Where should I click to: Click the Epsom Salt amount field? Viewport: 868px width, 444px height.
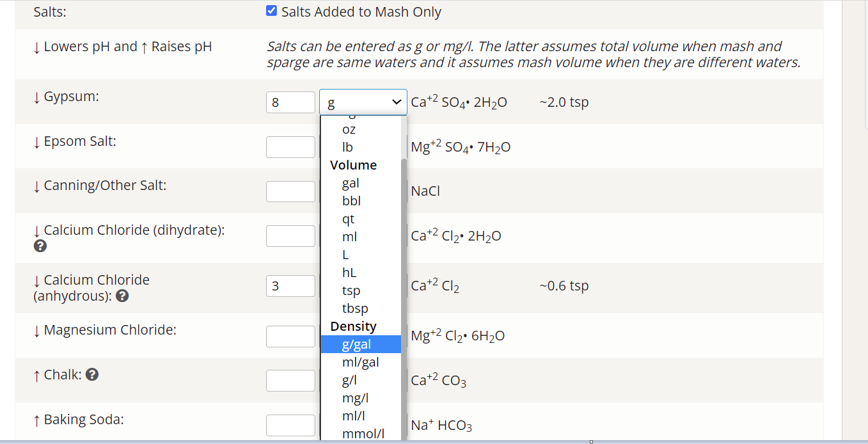pyautogui.click(x=290, y=147)
